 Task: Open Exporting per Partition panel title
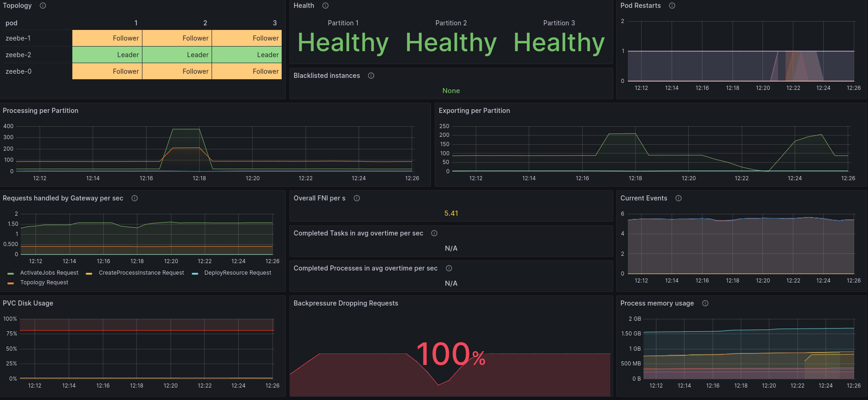[474, 111]
